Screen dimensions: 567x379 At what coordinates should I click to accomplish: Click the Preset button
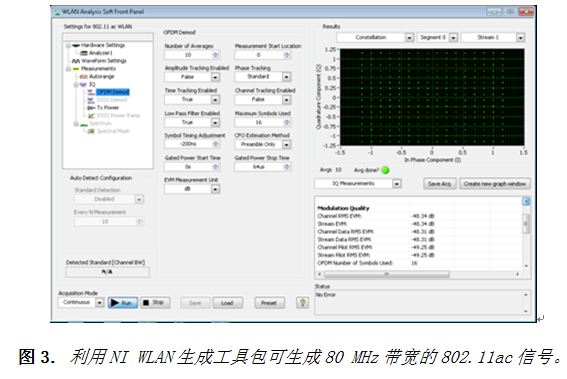point(269,303)
